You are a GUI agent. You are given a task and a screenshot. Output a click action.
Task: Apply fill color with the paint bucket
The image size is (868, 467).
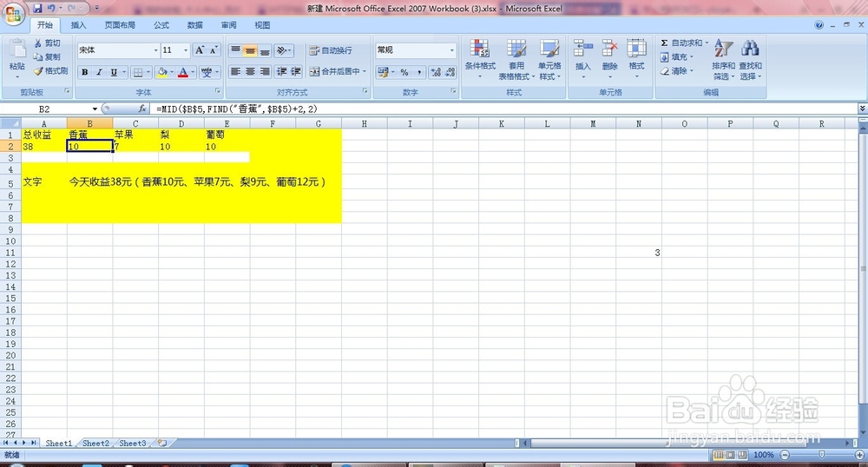point(162,72)
